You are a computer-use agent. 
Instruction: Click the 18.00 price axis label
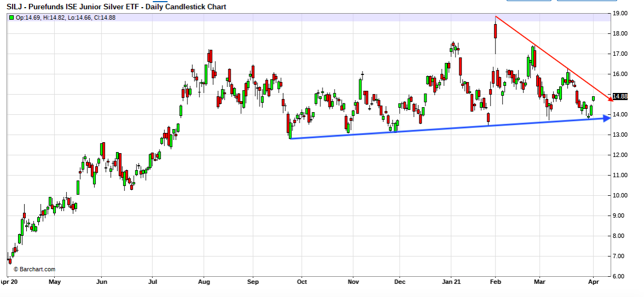coord(620,34)
